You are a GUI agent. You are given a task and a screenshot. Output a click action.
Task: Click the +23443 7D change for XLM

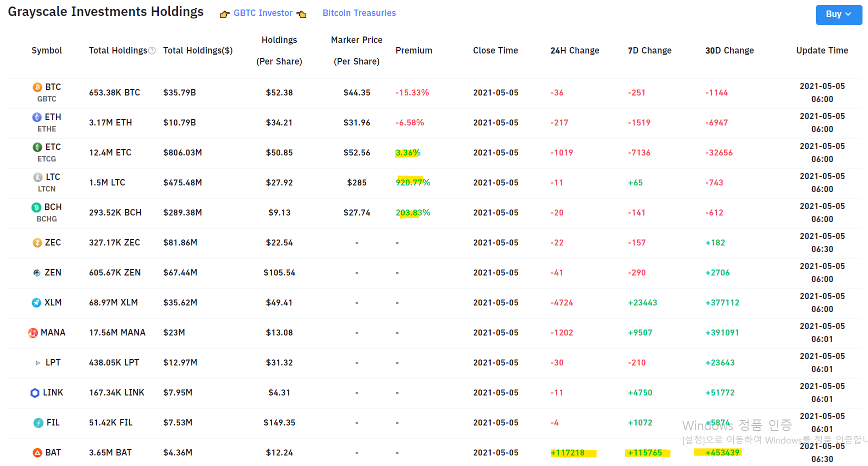[x=643, y=302]
